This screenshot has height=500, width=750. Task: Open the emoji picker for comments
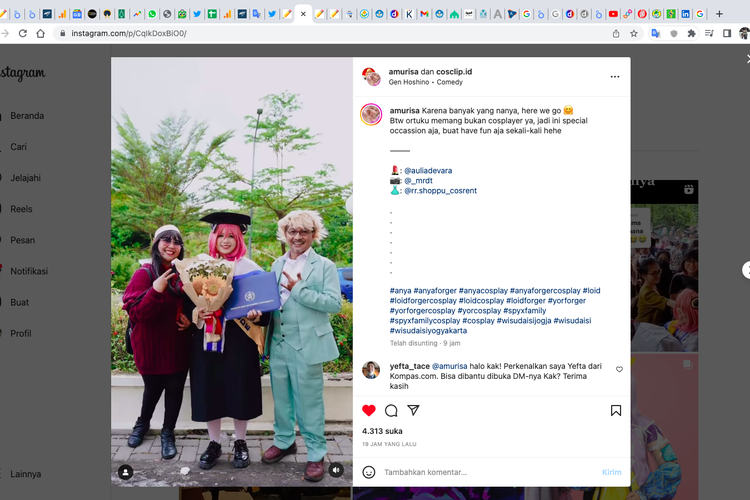[x=369, y=472]
